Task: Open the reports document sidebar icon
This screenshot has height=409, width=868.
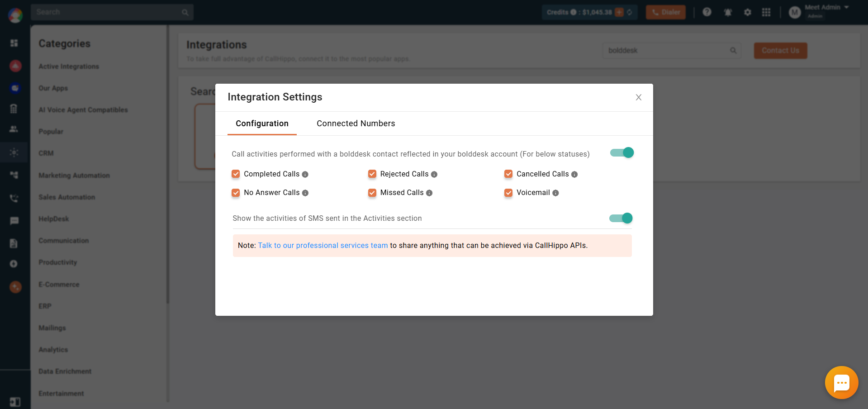Action: tap(14, 243)
